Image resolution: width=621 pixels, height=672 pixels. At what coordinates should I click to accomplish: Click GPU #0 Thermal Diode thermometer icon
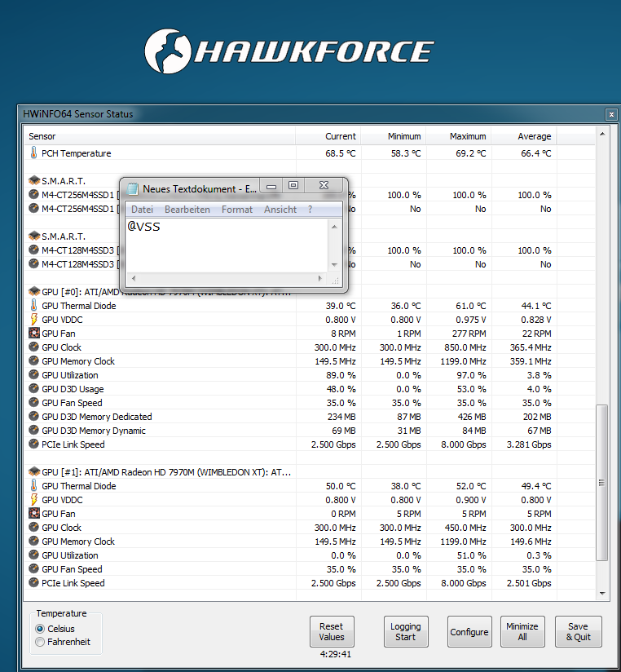[x=34, y=305]
